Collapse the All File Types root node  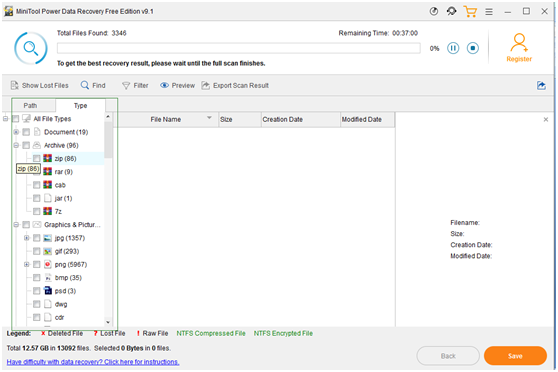click(6, 119)
